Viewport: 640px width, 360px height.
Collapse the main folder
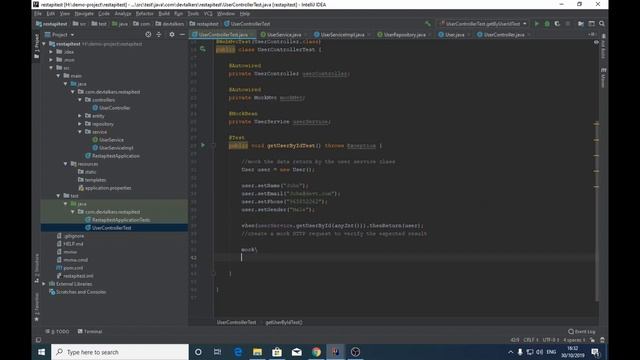click(58, 76)
